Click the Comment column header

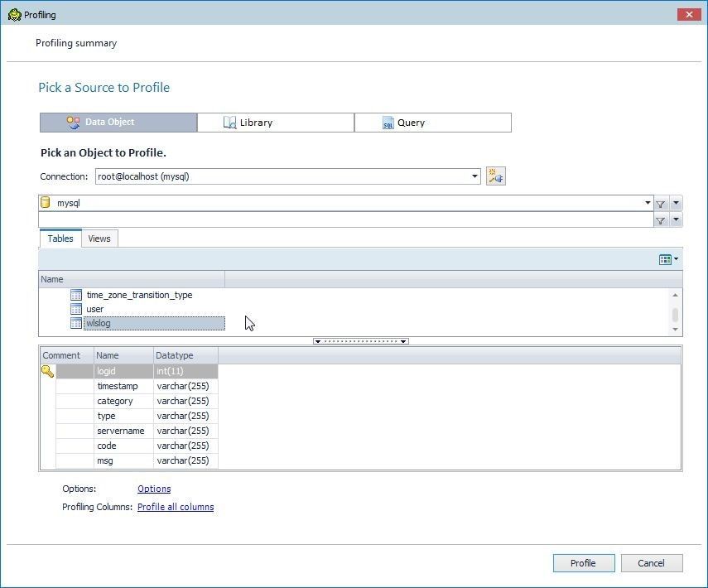[67, 355]
